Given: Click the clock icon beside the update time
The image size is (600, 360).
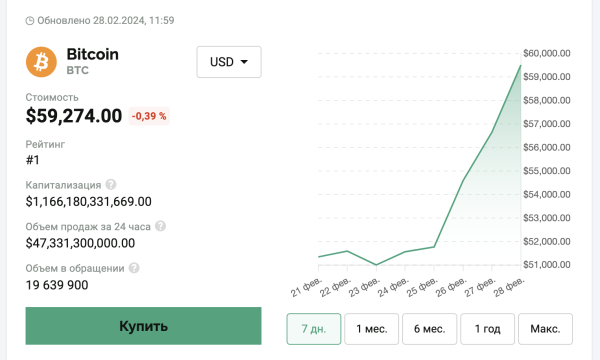Looking at the screenshot, I should pos(29,21).
